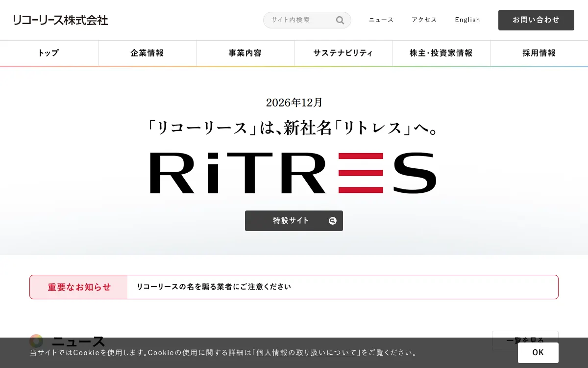This screenshot has width=588, height=368.
Task: Click the search magnifier icon
Action: (x=340, y=20)
